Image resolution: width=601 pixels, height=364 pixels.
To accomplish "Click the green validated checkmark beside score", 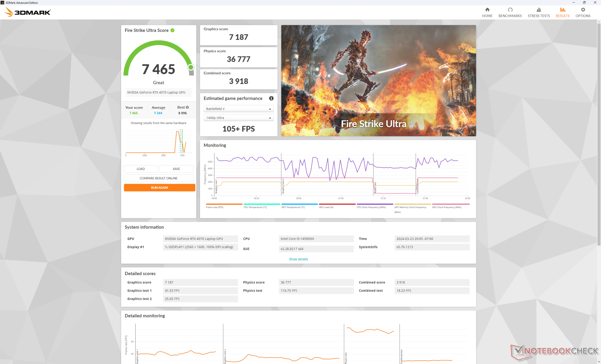I will pos(172,30).
